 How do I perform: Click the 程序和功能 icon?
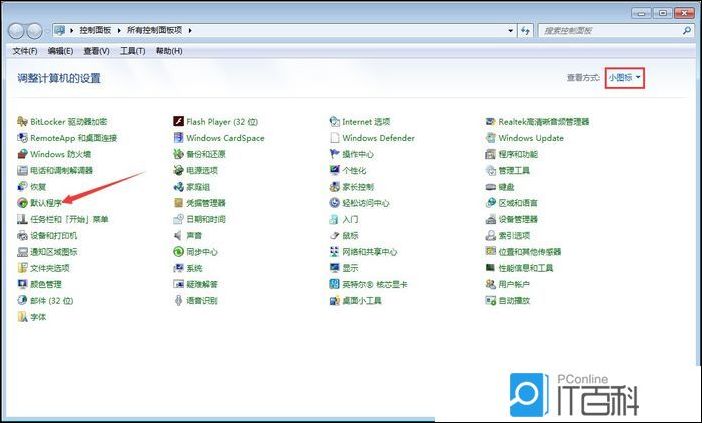pos(491,154)
